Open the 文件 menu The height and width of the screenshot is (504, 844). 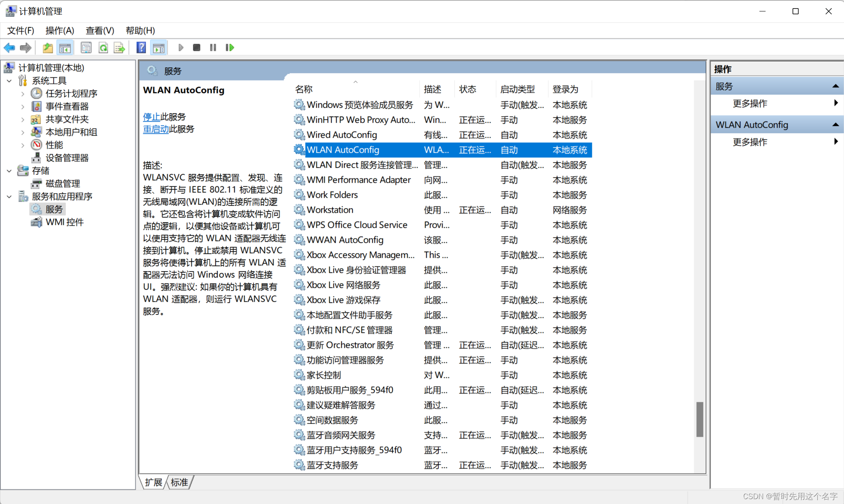point(20,31)
